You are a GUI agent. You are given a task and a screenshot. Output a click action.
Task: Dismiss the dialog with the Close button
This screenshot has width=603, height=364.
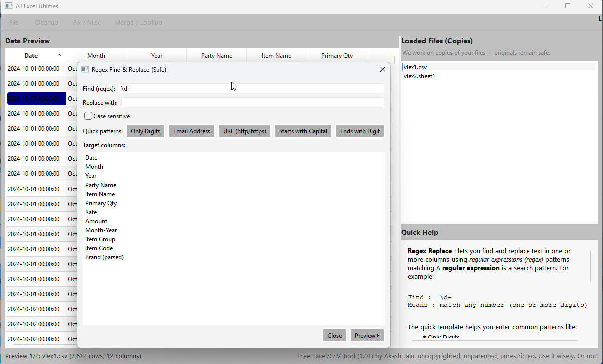pyautogui.click(x=334, y=335)
